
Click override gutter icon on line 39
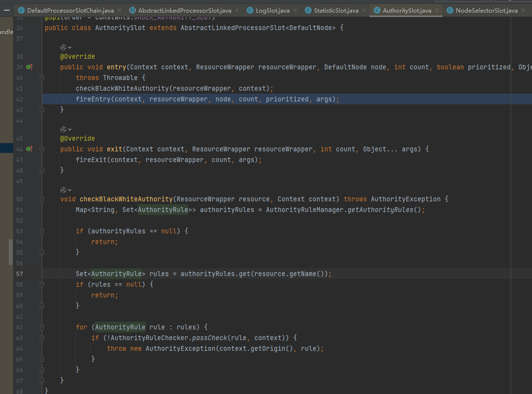29,67
